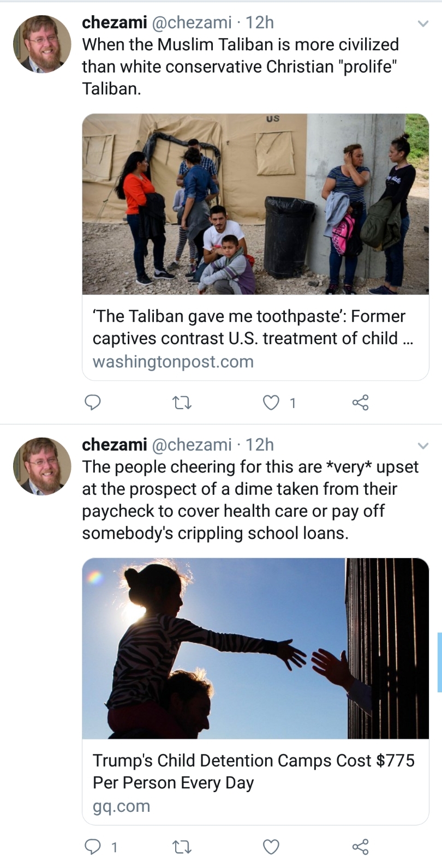
Task: Expand options chevron on the second tweet
Action: point(422,446)
